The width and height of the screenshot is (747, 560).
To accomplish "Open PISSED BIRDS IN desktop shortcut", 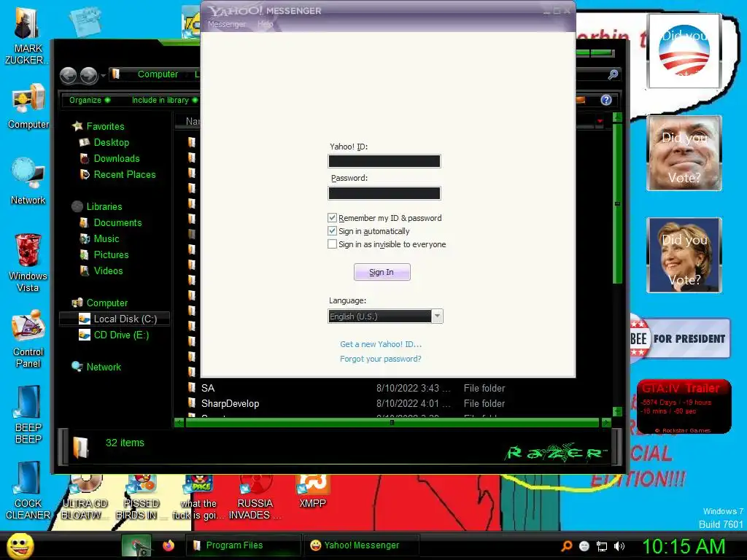I will coord(142,497).
